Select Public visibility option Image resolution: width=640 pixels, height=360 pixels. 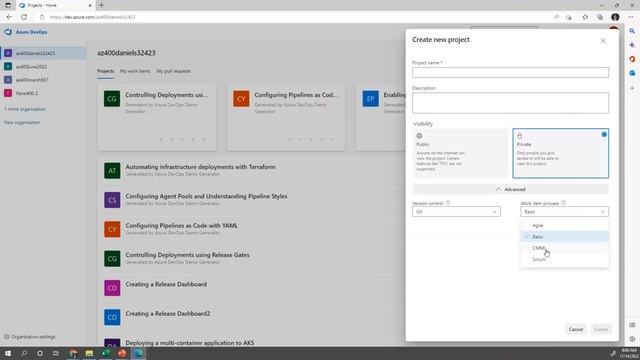pos(460,153)
